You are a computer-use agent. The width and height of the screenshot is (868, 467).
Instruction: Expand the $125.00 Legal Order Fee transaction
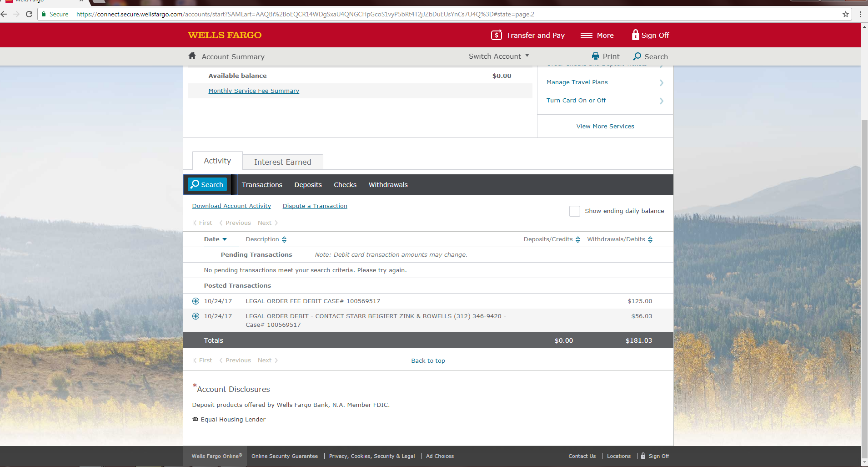(x=196, y=301)
